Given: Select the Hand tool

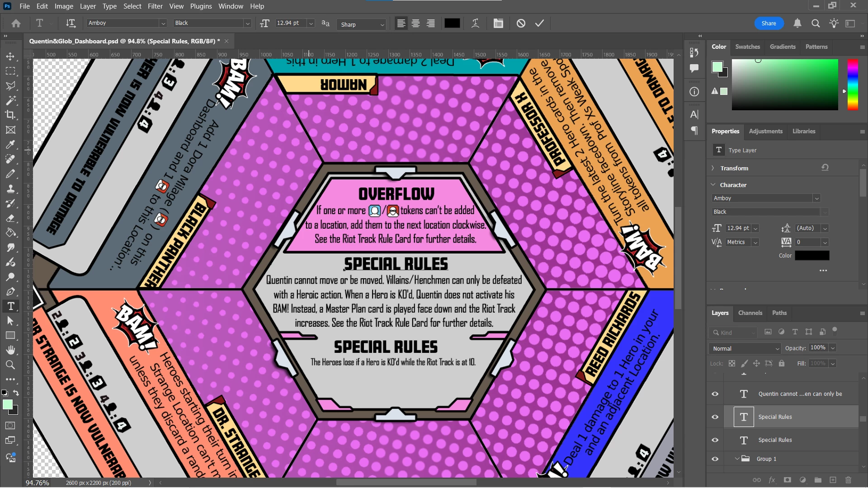Looking at the screenshot, I should 10,350.
